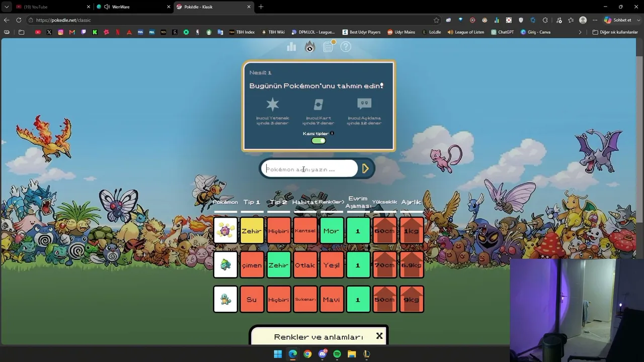Click the 60cm height cell
This screenshot has width=644, height=362.
click(x=384, y=231)
